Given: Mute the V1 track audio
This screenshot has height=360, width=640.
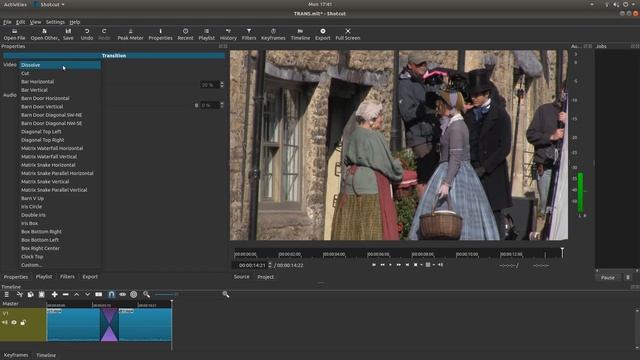Looking at the screenshot, I should [5, 322].
